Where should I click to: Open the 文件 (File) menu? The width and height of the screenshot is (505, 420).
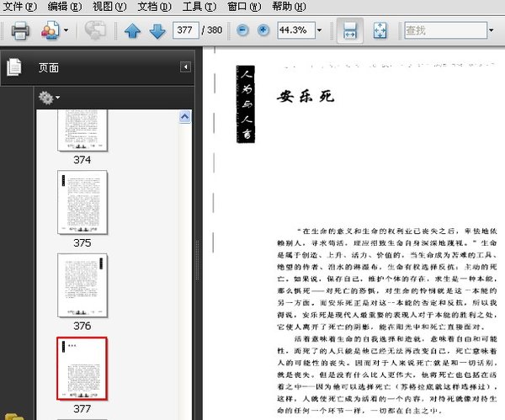[x=20, y=7]
